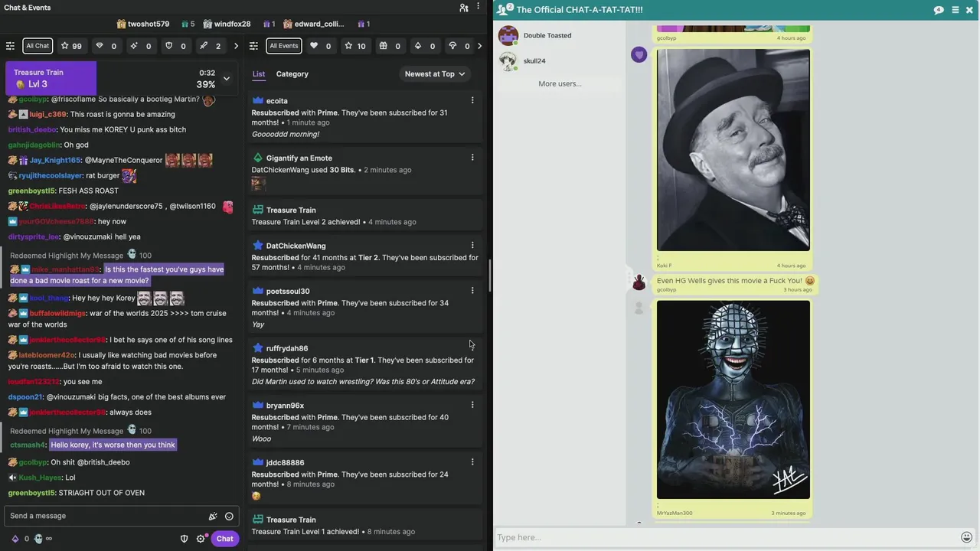Open options menu for ecoita event
The width and height of the screenshot is (980, 551).
pos(472,100)
